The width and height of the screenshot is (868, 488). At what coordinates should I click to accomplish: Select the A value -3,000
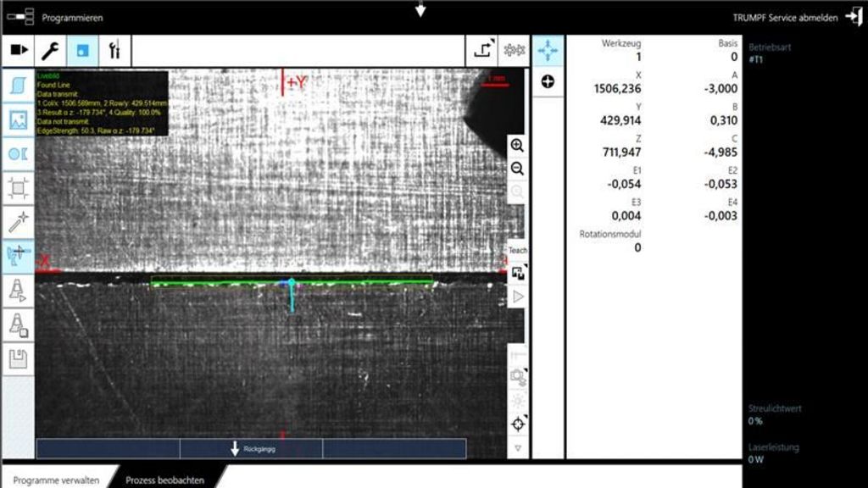721,89
